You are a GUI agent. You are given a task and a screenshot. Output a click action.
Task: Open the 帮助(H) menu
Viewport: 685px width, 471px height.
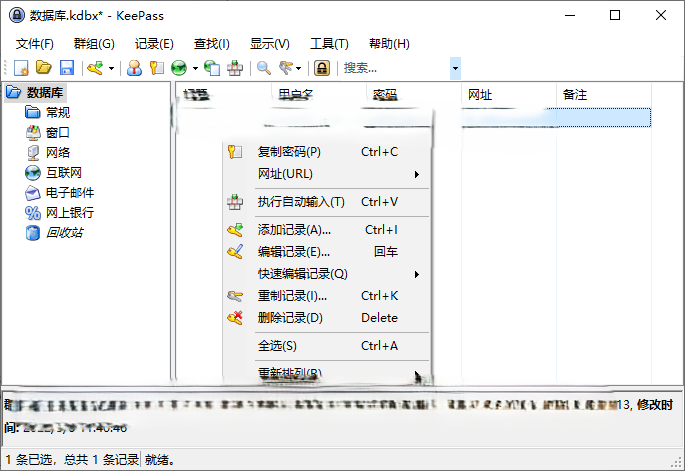(389, 44)
